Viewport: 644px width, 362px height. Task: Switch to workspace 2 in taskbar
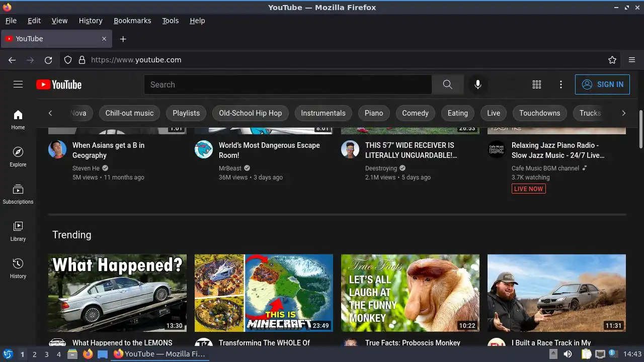tap(34, 354)
